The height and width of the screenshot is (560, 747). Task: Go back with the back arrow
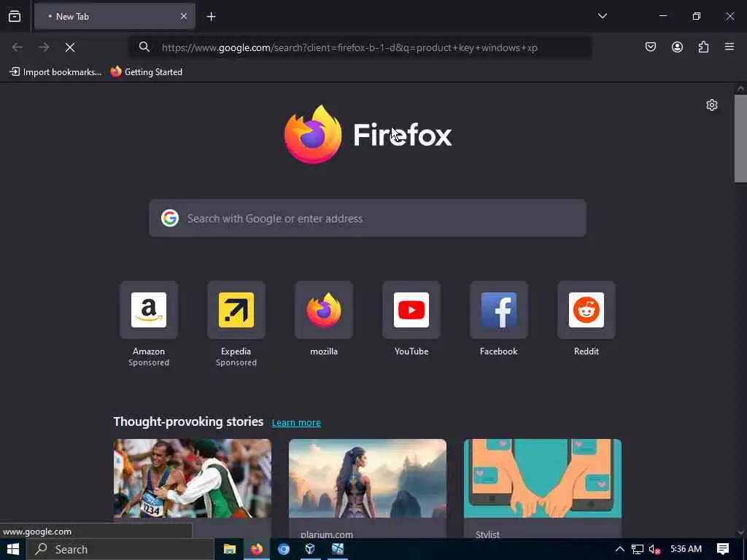click(18, 47)
